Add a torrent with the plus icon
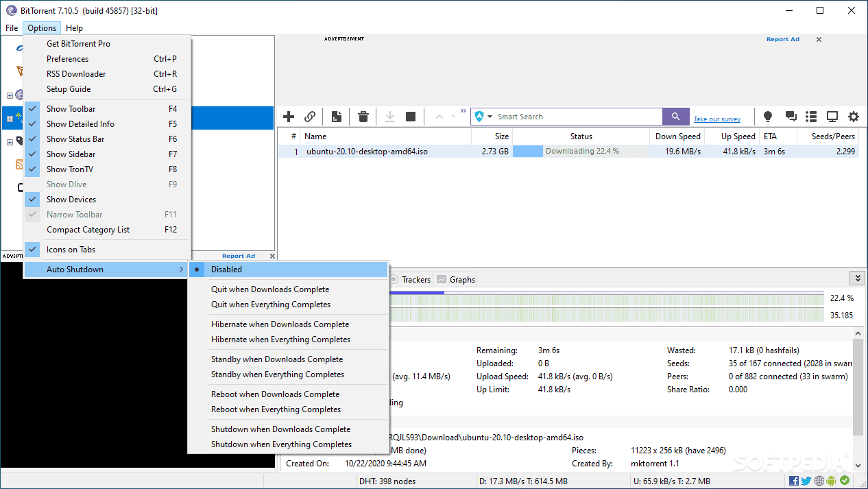The height and width of the screenshot is (489, 868). [x=289, y=117]
